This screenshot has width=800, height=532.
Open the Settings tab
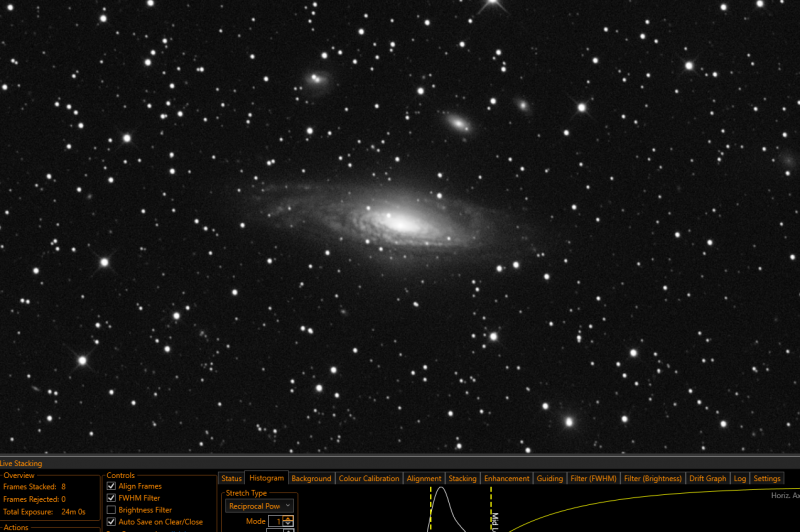[767, 478]
